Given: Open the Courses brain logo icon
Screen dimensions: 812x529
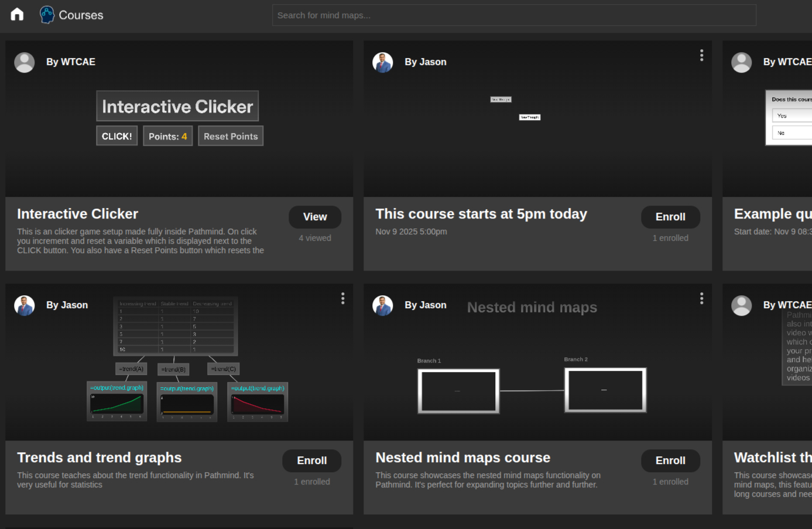Looking at the screenshot, I should 47,15.
